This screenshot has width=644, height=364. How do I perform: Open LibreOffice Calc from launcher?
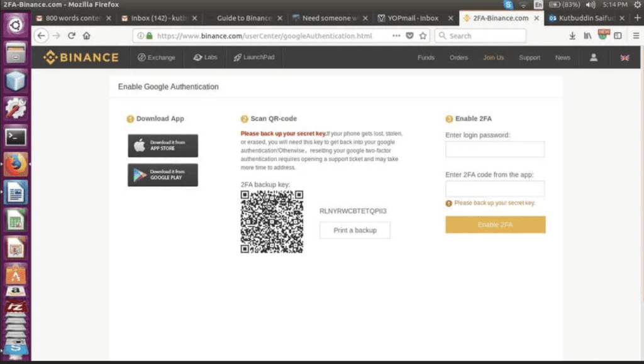click(16, 221)
